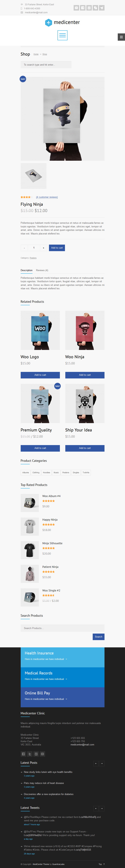Click the Facebook icon in header
This screenshot has height=868, width=125.
coord(83,8)
